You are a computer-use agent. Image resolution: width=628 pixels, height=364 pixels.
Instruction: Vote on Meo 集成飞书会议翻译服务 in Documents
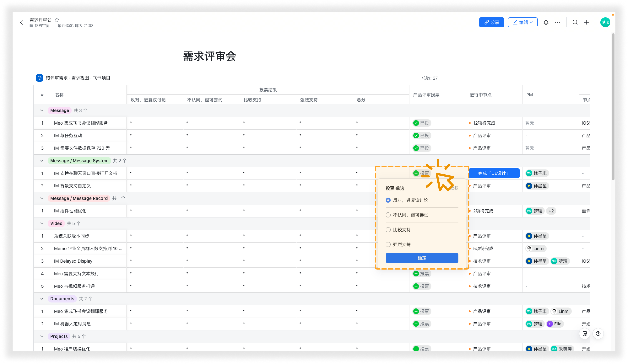tap(422, 311)
